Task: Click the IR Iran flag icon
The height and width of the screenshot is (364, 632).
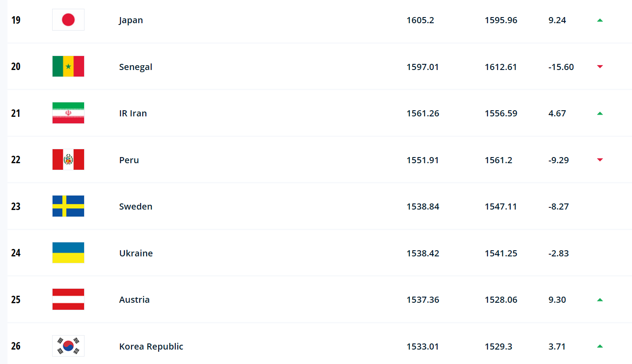Action: coord(68,113)
